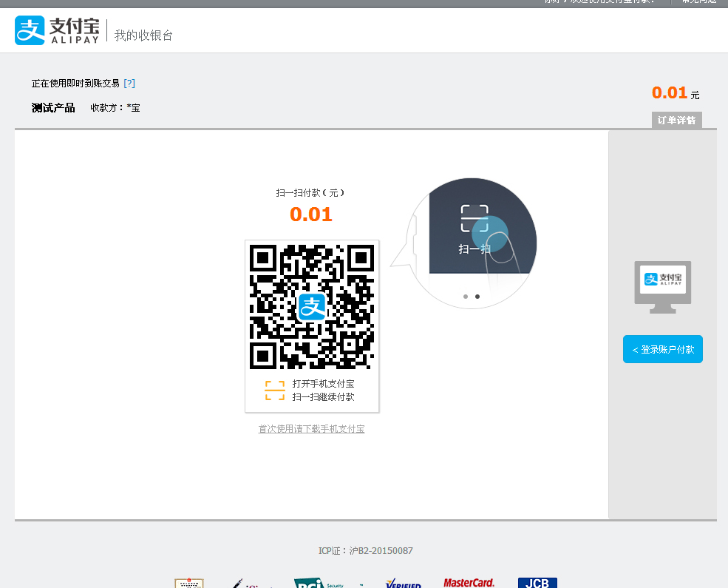728x588 pixels.
Task: Click the 我的收银台 header text
Action: [143, 36]
